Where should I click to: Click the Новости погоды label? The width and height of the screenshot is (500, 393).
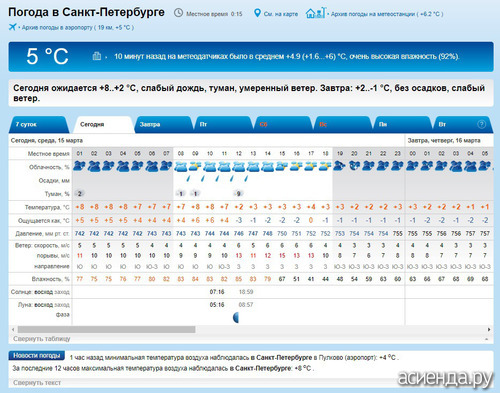(x=37, y=356)
